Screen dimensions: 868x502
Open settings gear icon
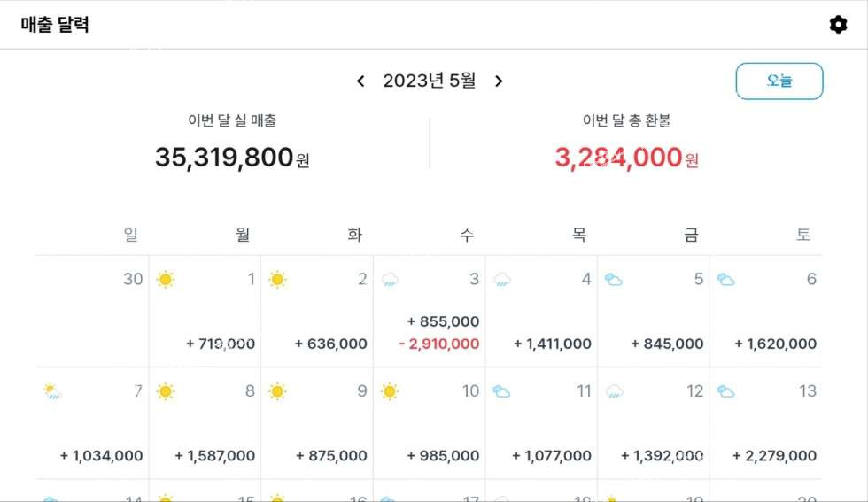click(838, 25)
